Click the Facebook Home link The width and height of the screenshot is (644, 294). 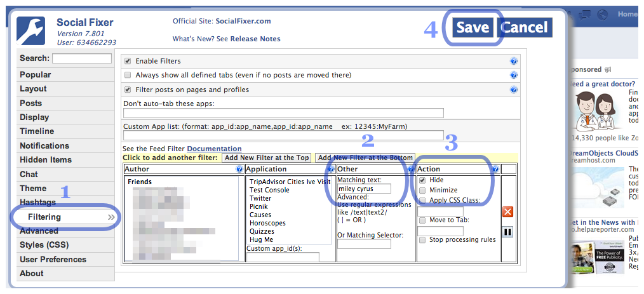pos(627,14)
